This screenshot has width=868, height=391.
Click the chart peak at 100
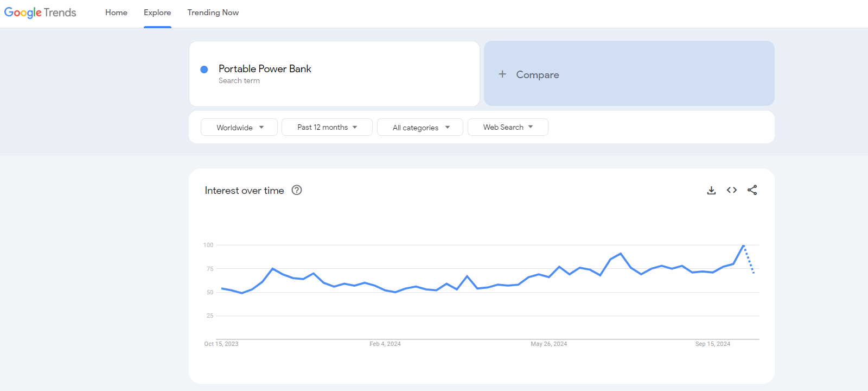[x=743, y=245]
